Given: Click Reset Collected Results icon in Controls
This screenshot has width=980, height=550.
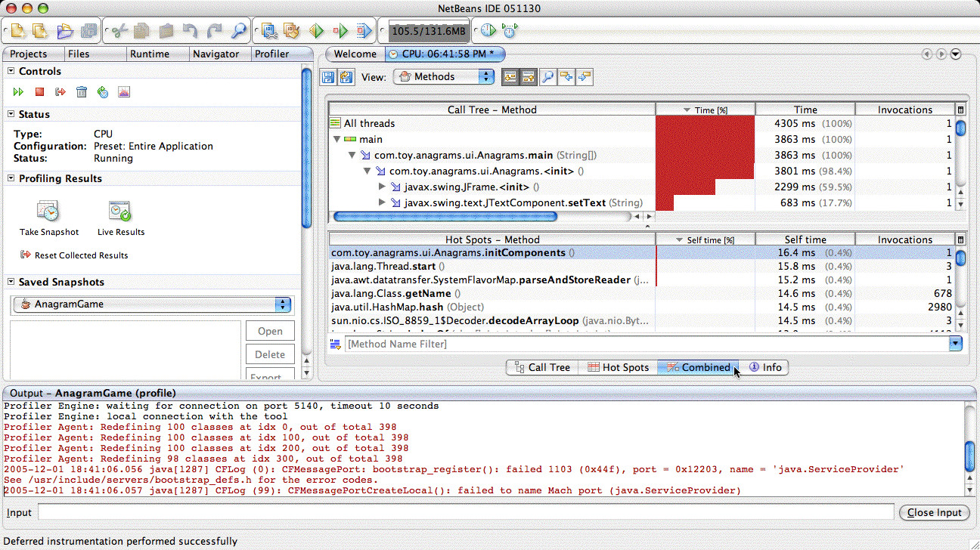Looking at the screenshot, I should [x=60, y=92].
